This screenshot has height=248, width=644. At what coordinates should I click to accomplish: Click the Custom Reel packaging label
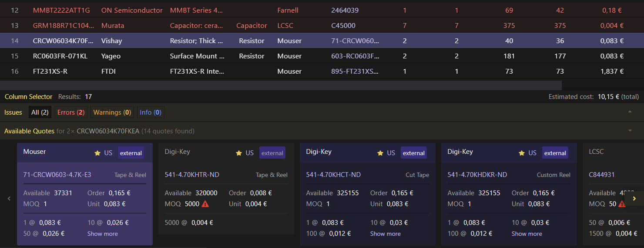[553, 175]
